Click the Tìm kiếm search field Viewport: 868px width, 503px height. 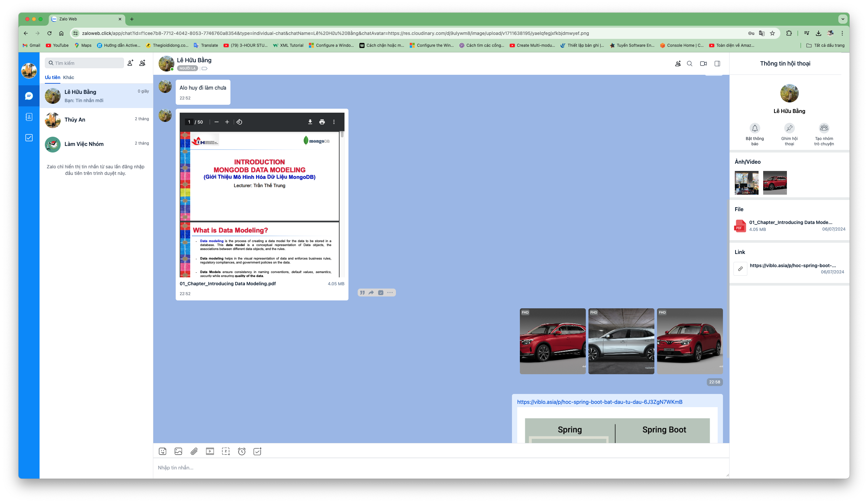pyautogui.click(x=84, y=63)
